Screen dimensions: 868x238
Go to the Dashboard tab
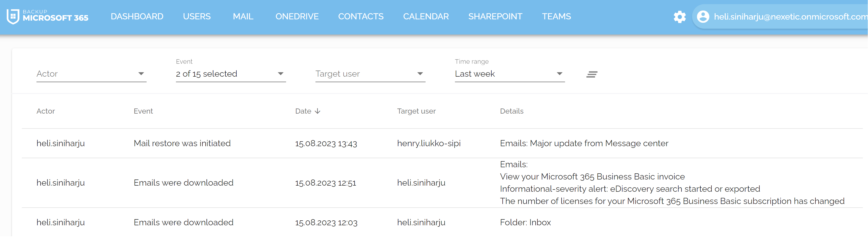(x=137, y=16)
